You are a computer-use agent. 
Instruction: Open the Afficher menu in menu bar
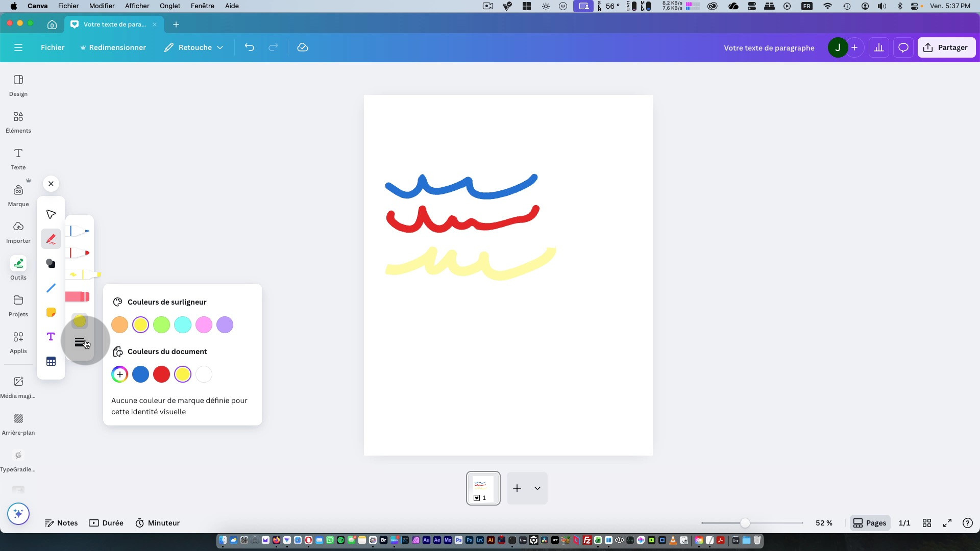coord(137,6)
